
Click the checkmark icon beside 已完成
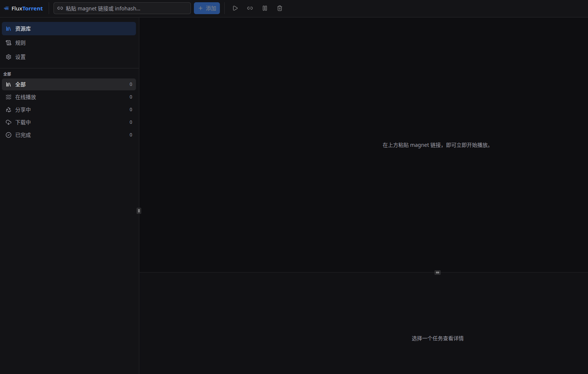[9, 135]
